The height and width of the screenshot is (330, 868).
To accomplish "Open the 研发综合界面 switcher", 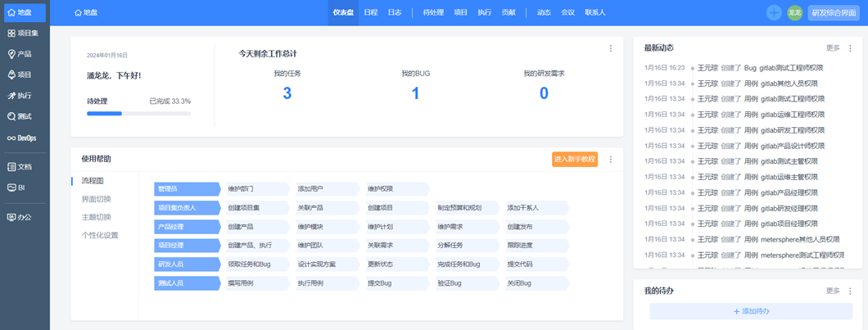I will tap(834, 13).
